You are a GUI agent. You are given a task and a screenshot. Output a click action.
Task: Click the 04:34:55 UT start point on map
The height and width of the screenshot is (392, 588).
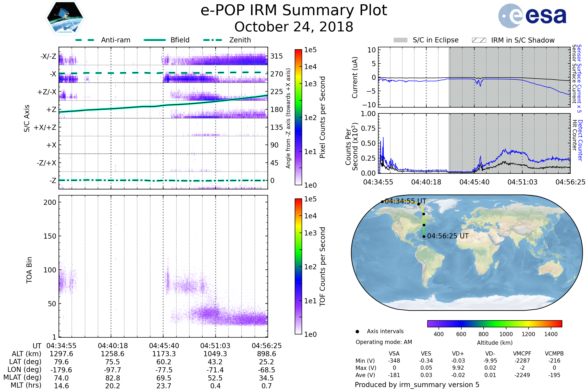click(x=382, y=202)
